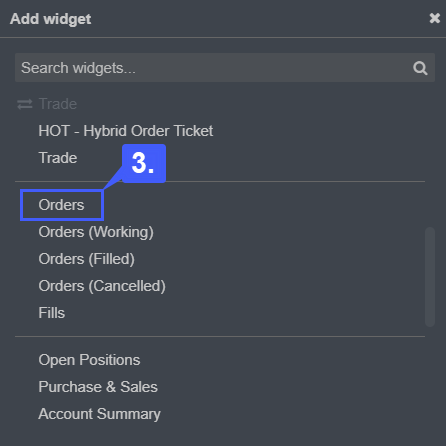The width and height of the screenshot is (446, 446).
Task: Choose the highlighted Orders widget
Action: point(61,205)
